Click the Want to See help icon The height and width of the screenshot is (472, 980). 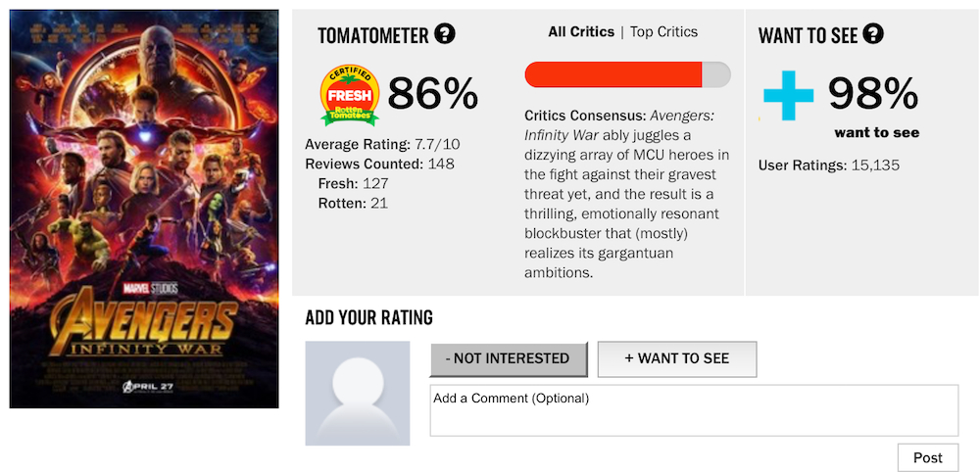(873, 35)
